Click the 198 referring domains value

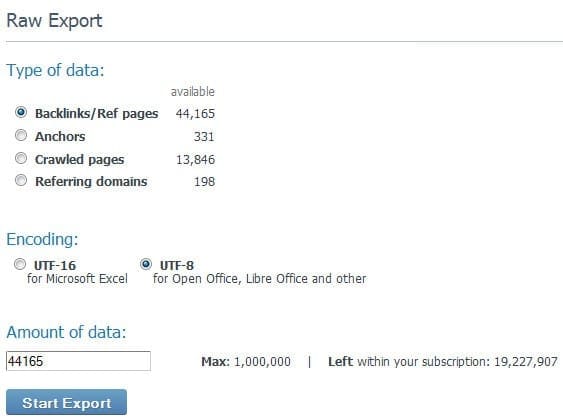point(204,182)
